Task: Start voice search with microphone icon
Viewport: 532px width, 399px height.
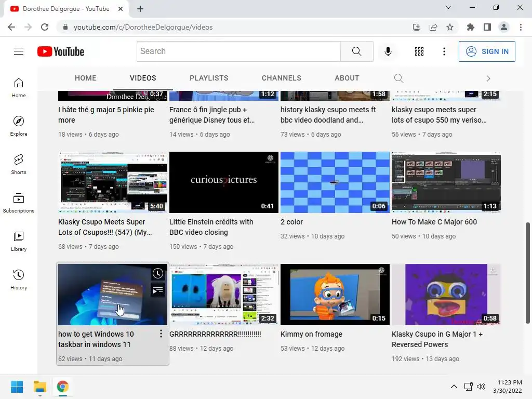Action: [x=388, y=51]
